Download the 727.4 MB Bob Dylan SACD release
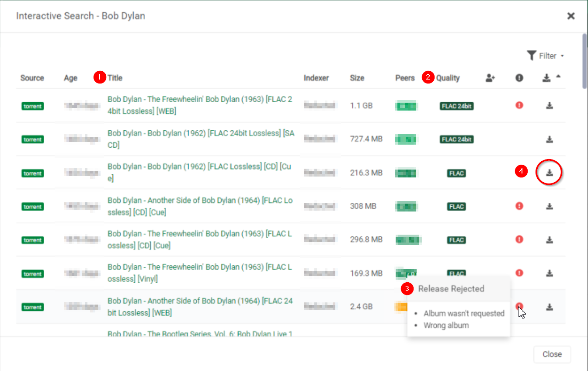Image resolution: width=588 pixels, height=371 pixels. [x=550, y=139]
